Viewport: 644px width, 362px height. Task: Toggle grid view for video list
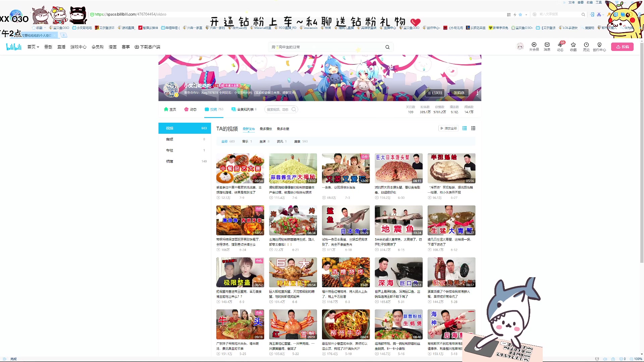465,128
